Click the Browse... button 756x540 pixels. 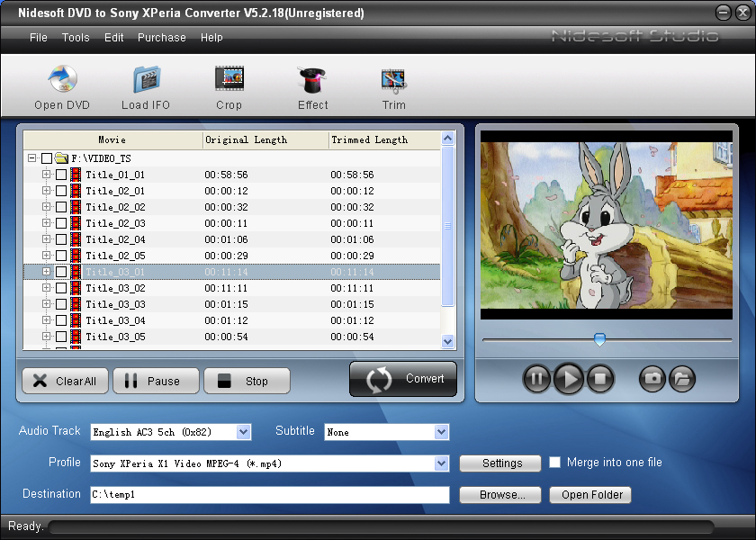click(500, 495)
